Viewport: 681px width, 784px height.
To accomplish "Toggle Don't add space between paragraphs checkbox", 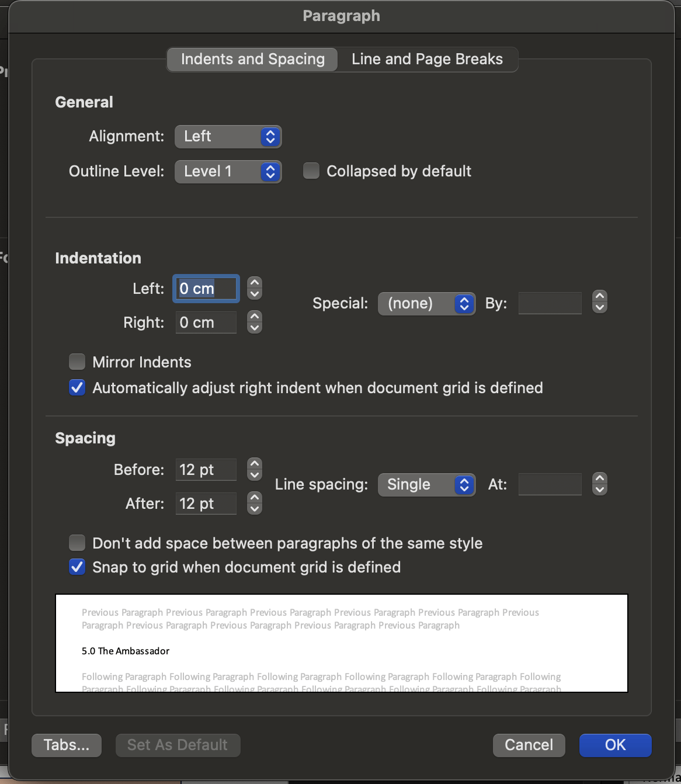I will pyautogui.click(x=77, y=543).
